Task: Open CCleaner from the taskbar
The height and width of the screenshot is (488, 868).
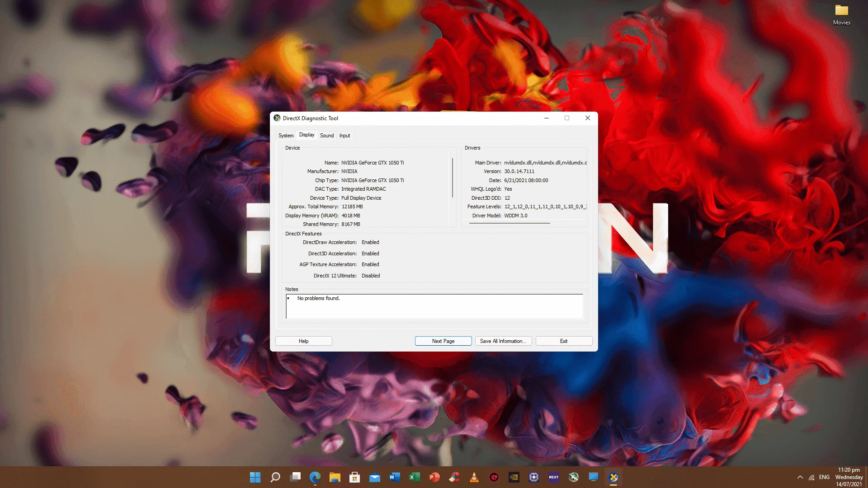Action: point(454,477)
